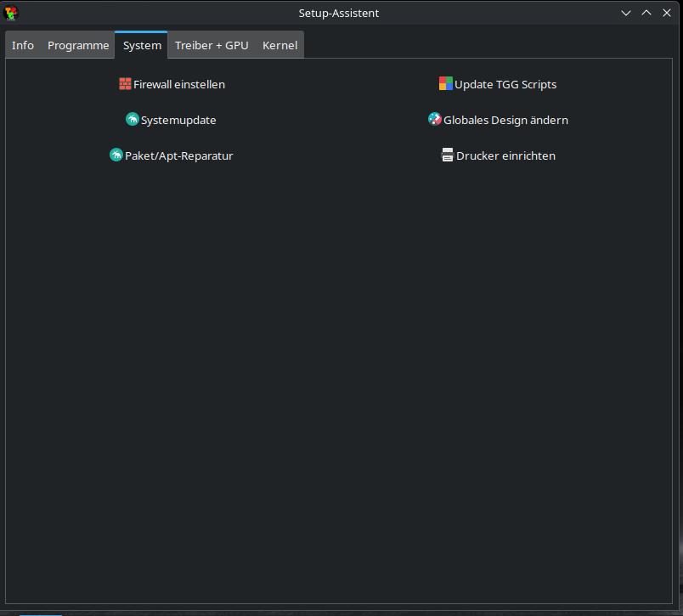The height and width of the screenshot is (616, 683).
Task: Select the System tab
Action: point(142,46)
